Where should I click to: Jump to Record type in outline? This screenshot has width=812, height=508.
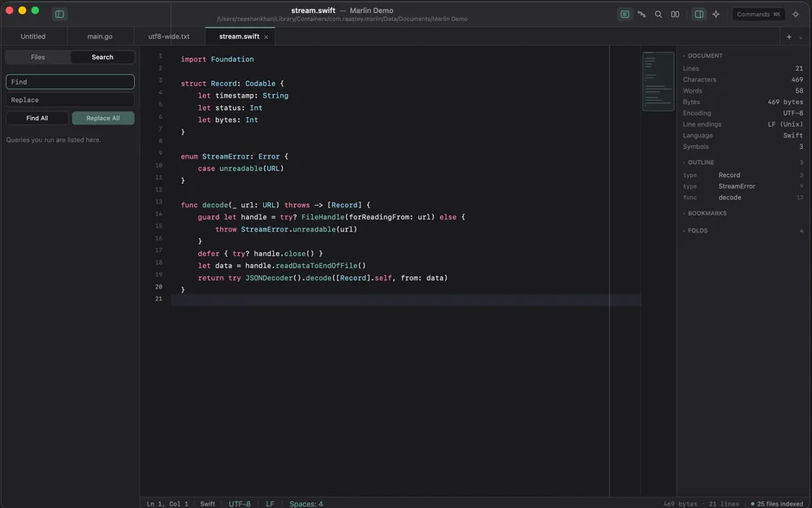(x=743, y=175)
